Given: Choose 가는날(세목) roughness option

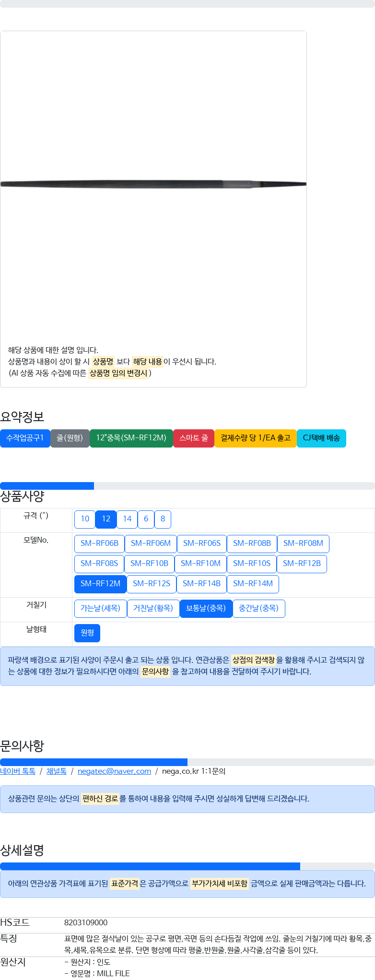Looking at the screenshot, I should (x=100, y=608).
